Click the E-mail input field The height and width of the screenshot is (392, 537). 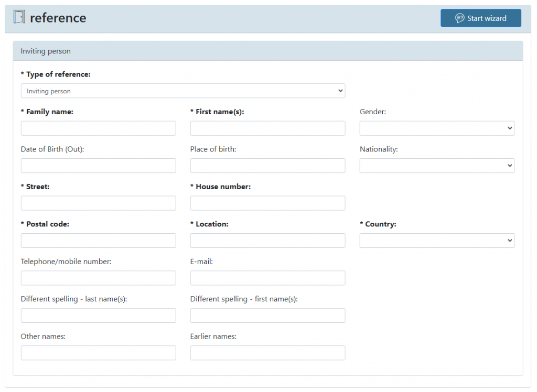[267, 278]
